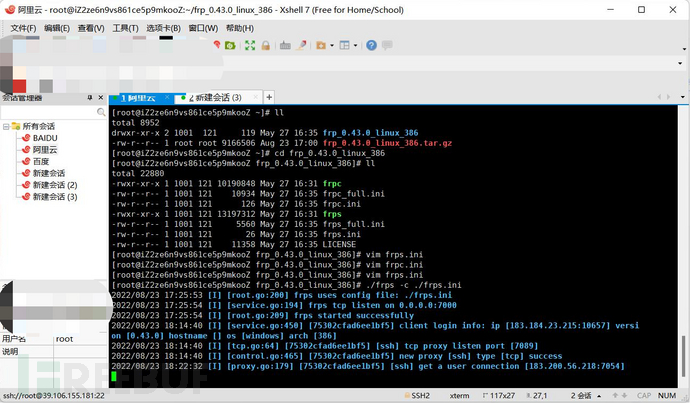The width and height of the screenshot is (690, 403).
Task: Pin the session manager panel
Action: [x=90, y=98]
